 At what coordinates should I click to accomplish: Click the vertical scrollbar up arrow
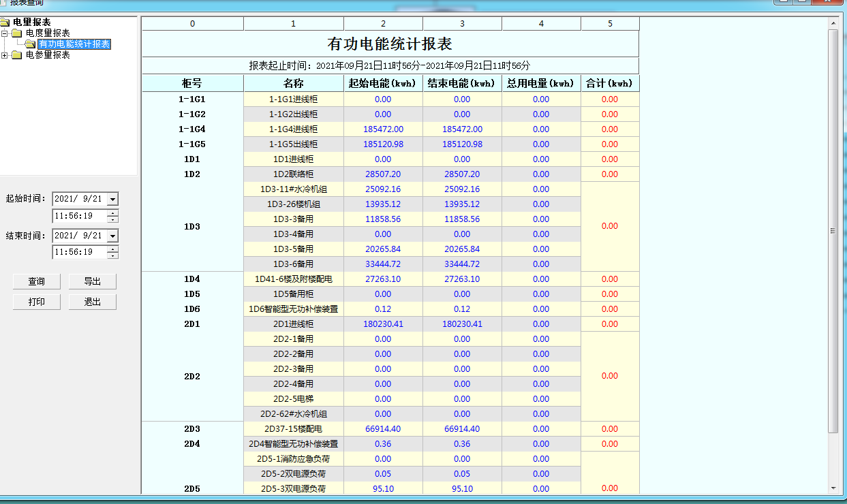833,22
